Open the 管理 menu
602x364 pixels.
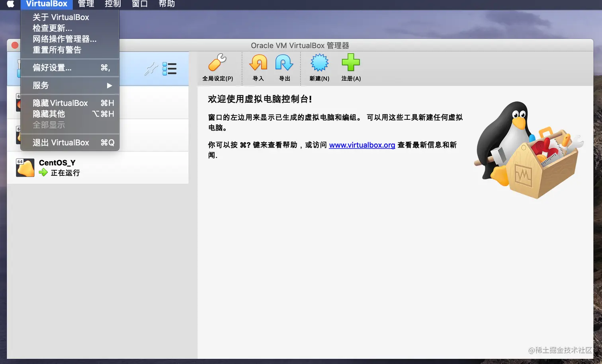point(86,4)
